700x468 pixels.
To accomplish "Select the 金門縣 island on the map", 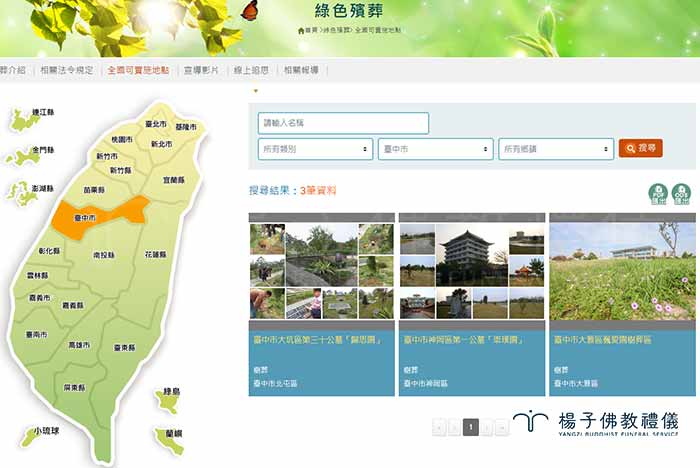I will (22, 157).
